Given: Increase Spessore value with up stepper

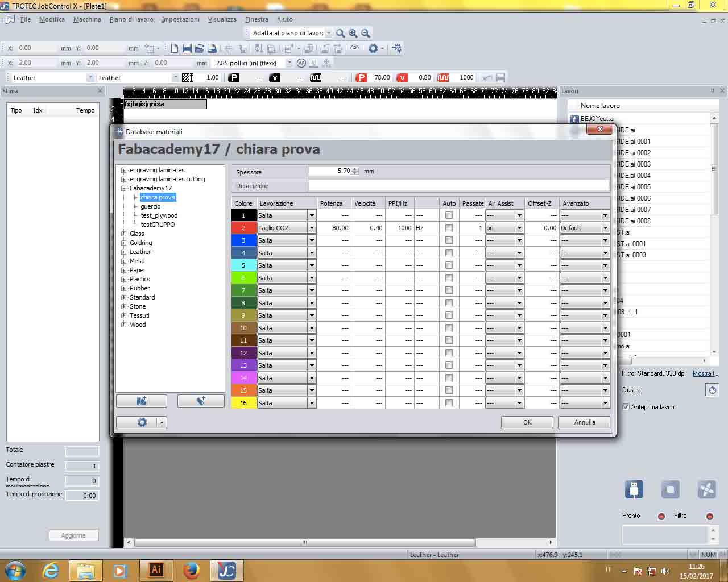Looking at the screenshot, I should [355, 169].
